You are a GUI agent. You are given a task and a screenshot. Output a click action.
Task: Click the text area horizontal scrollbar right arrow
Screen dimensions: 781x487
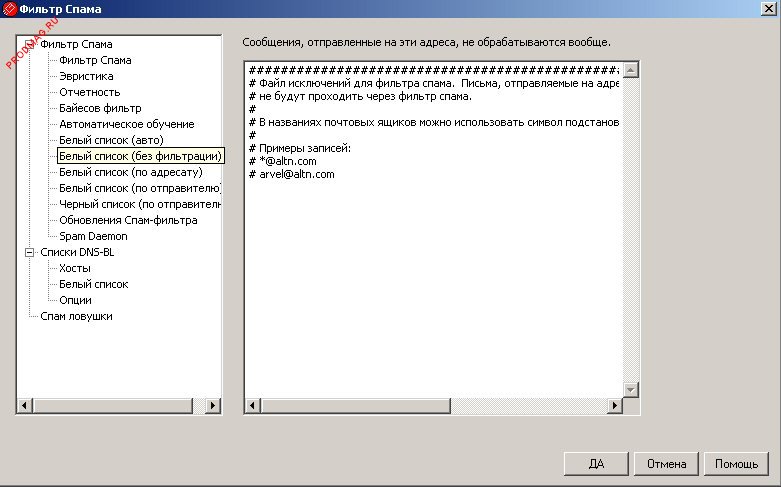(x=613, y=406)
